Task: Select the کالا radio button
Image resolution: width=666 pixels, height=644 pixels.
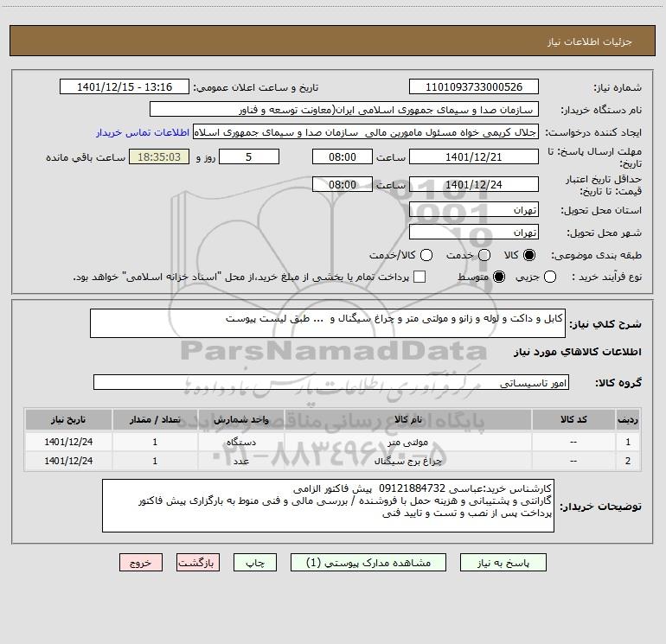Action: click(529, 255)
